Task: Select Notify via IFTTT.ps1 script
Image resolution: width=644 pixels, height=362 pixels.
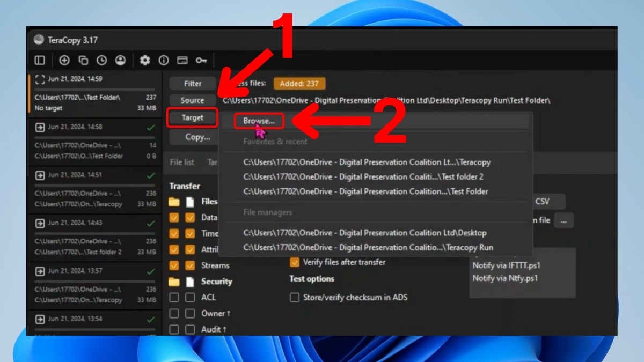Action: coord(506,265)
